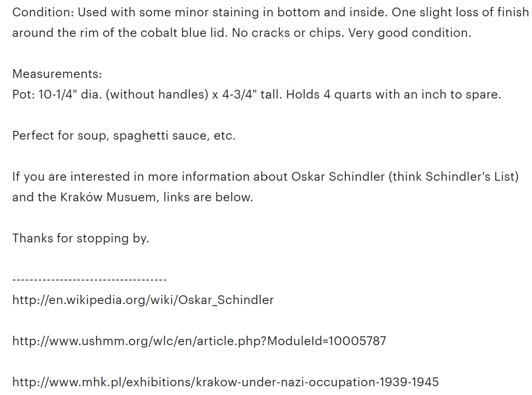Click the "Very good condition." sentence
The width and height of the screenshot is (532, 395).
(x=410, y=33)
